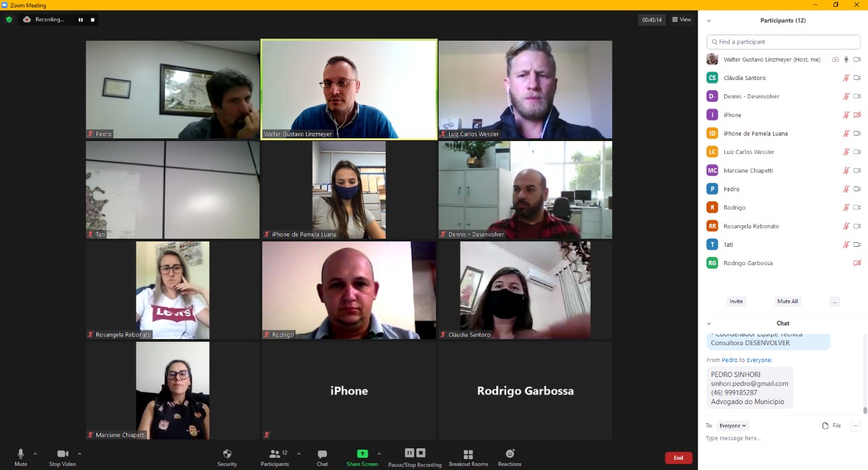Open the Reactions menu

click(x=510, y=454)
